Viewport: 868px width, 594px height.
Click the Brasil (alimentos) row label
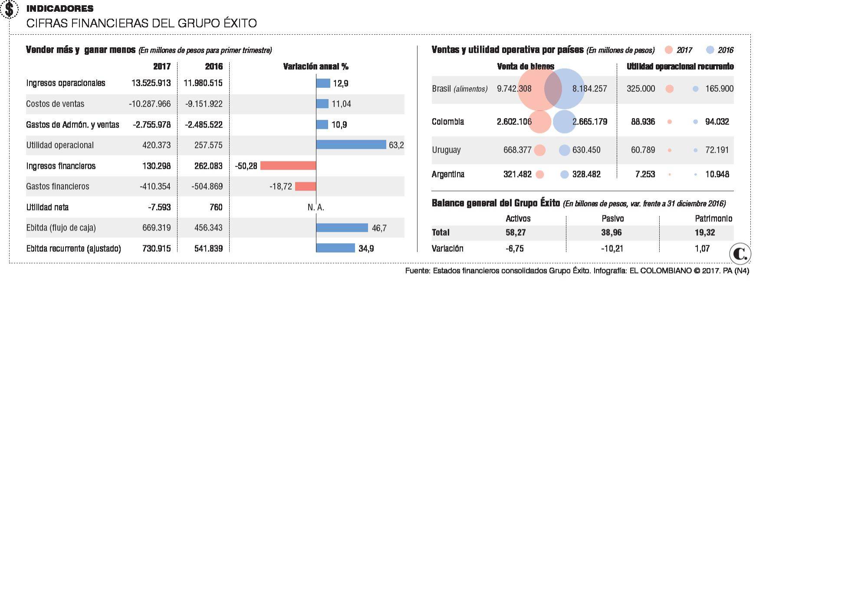[x=460, y=89]
